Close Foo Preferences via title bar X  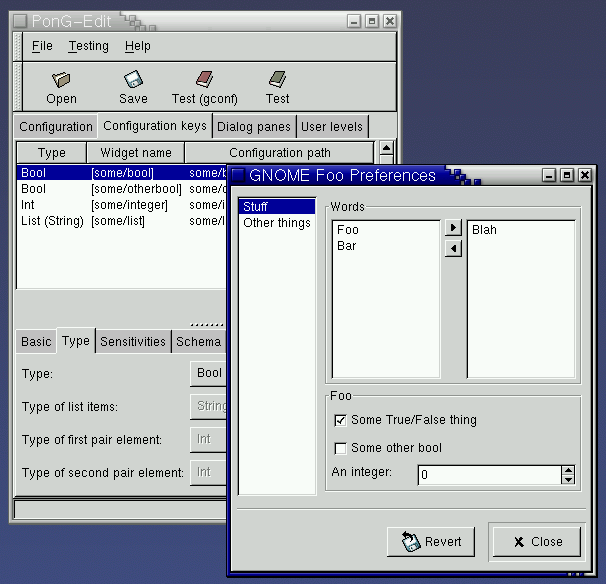click(585, 175)
